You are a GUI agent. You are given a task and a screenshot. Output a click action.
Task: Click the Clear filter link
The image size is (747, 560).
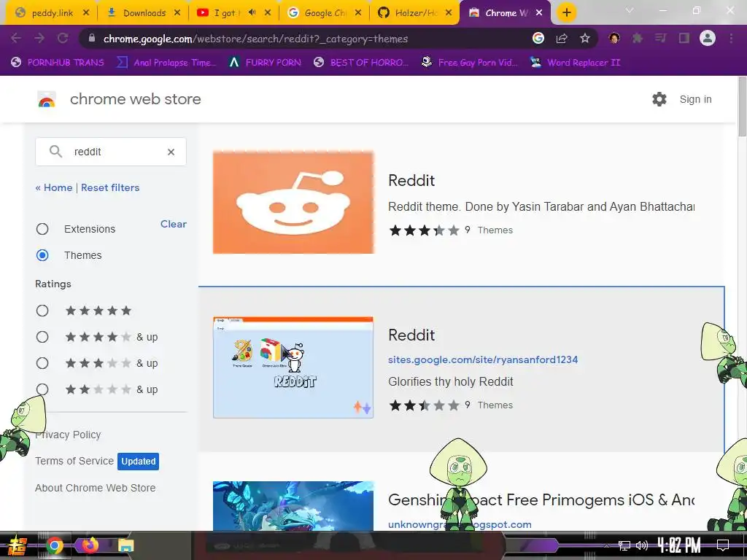pos(174,224)
